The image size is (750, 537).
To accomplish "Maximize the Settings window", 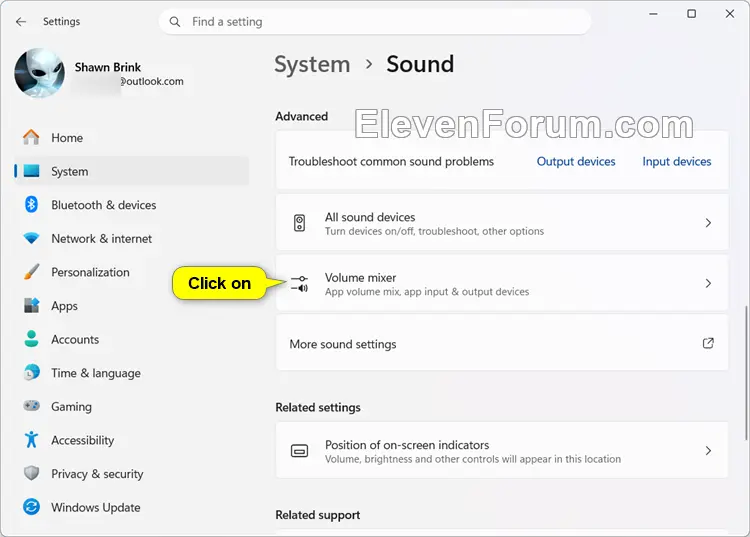I will tap(691, 14).
